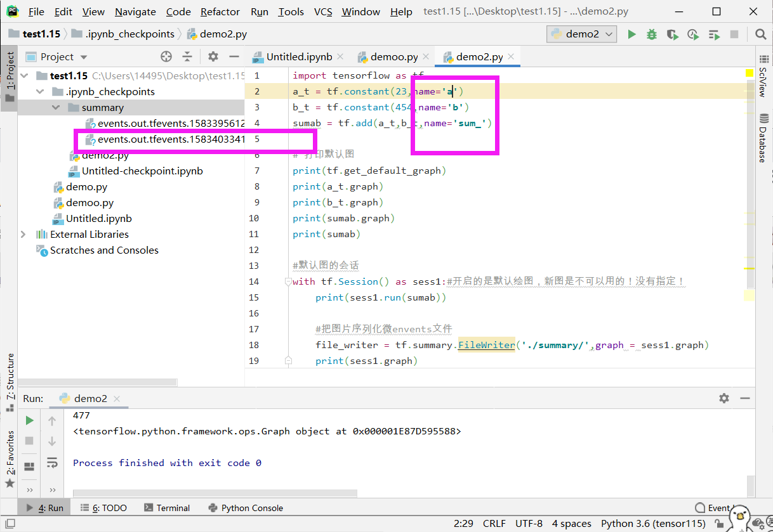Open the VCS menu
Viewport: 773px width, 532px height.
[323, 11]
